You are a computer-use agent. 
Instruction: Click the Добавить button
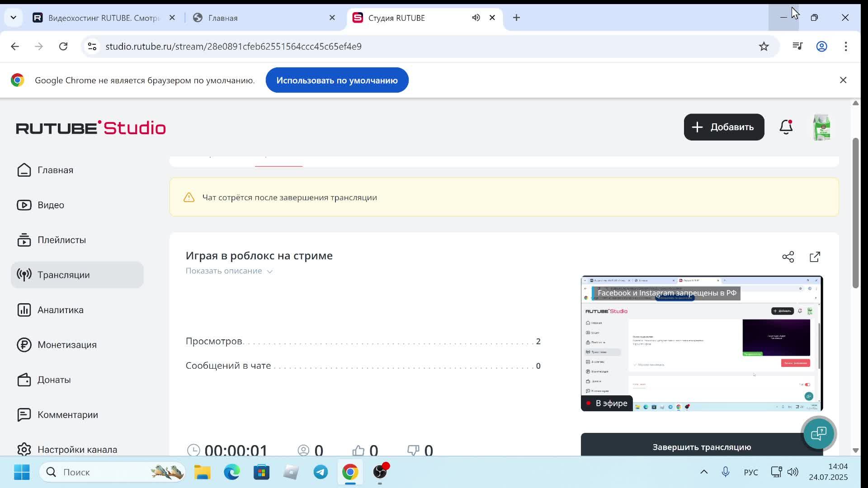pyautogui.click(x=724, y=127)
